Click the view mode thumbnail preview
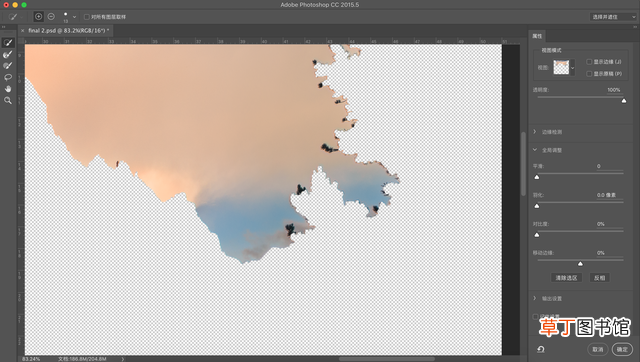The width and height of the screenshot is (640, 362). coord(561,67)
